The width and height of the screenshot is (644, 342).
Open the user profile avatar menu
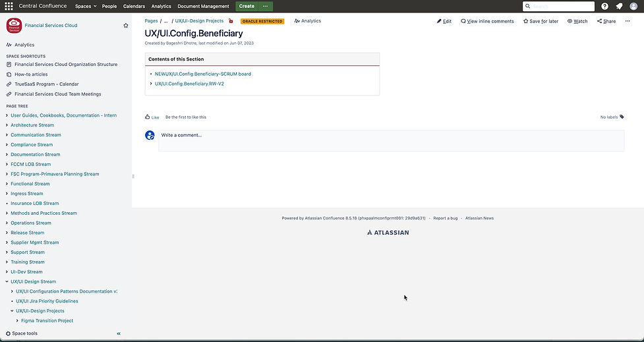point(633,6)
